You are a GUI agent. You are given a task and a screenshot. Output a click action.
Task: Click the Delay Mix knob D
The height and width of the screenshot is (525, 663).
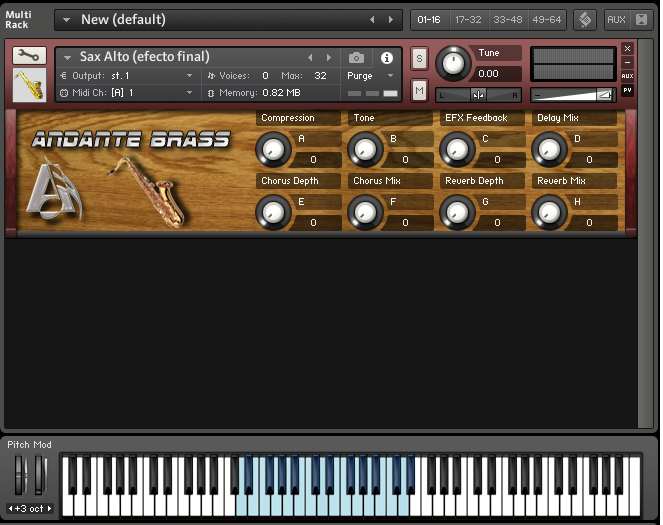coord(549,149)
